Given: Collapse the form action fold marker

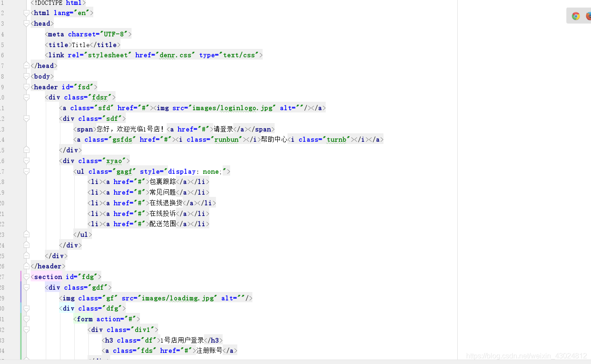Looking at the screenshot, I should click(27, 319).
